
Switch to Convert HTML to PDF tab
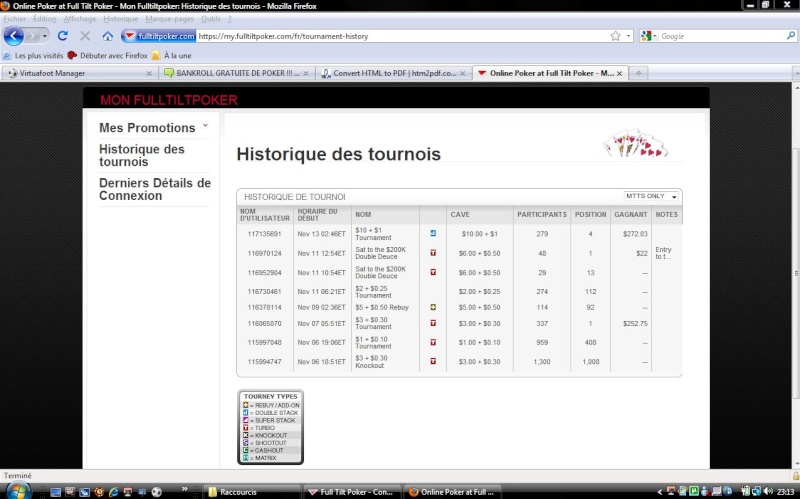[393, 73]
